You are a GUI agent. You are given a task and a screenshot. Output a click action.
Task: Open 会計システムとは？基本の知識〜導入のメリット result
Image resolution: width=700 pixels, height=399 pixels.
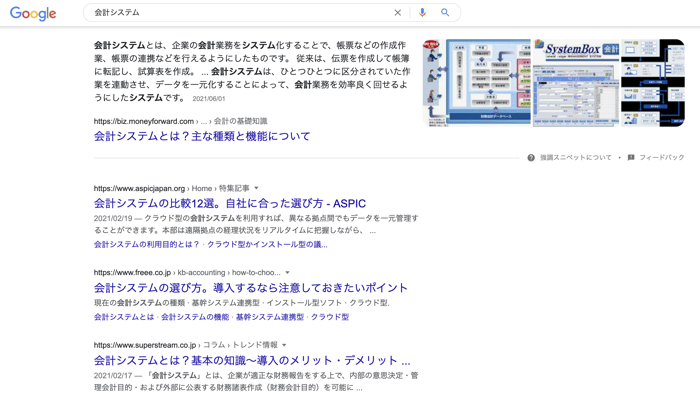coord(252,361)
